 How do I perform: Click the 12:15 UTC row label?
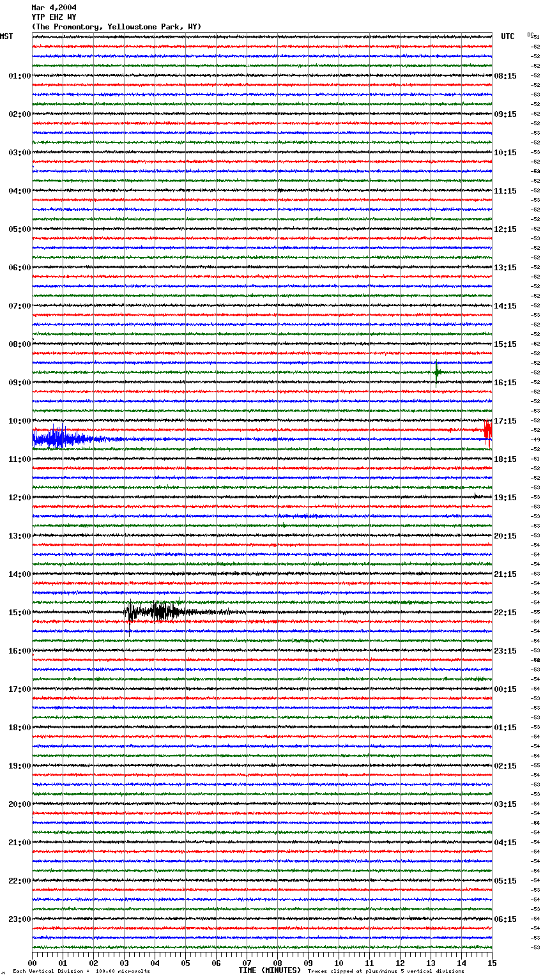point(505,229)
